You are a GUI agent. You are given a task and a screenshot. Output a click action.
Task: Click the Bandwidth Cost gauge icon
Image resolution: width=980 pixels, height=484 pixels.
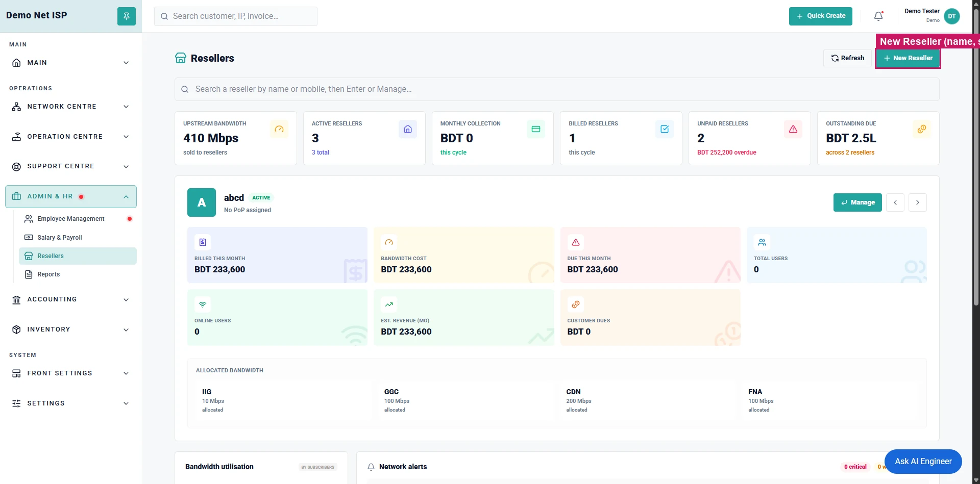389,242
